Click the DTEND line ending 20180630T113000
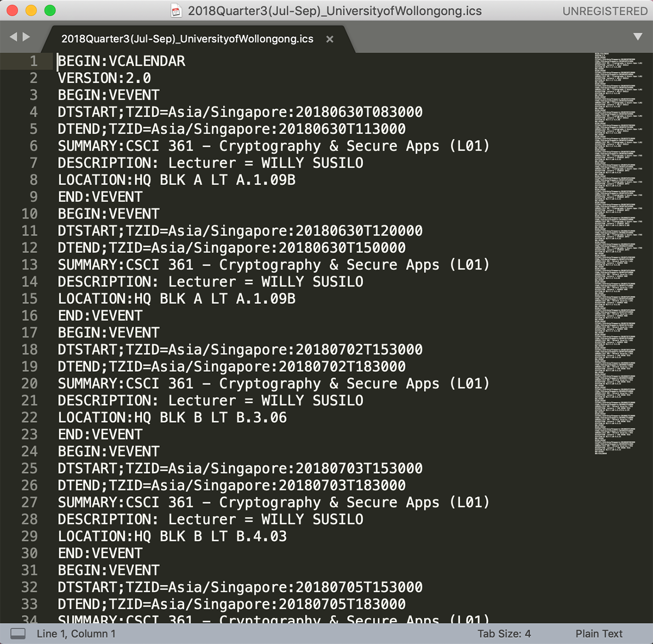This screenshot has width=653, height=644. pyautogui.click(x=232, y=129)
